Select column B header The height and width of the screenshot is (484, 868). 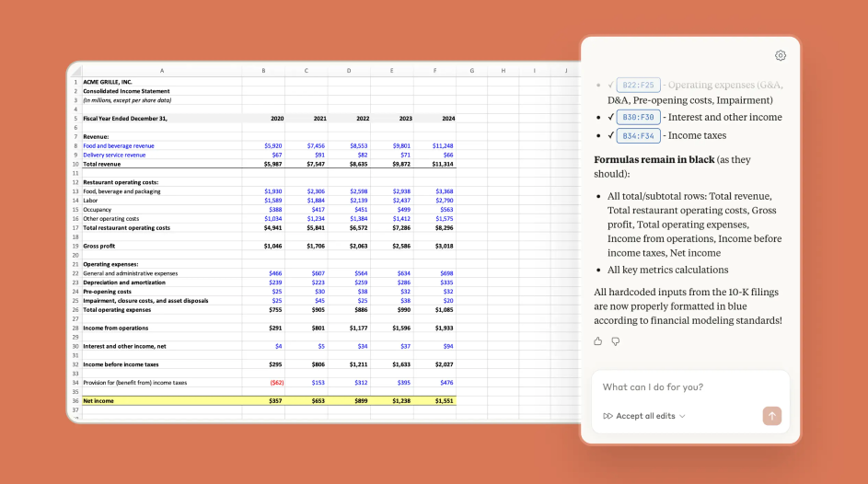click(x=263, y=71)
